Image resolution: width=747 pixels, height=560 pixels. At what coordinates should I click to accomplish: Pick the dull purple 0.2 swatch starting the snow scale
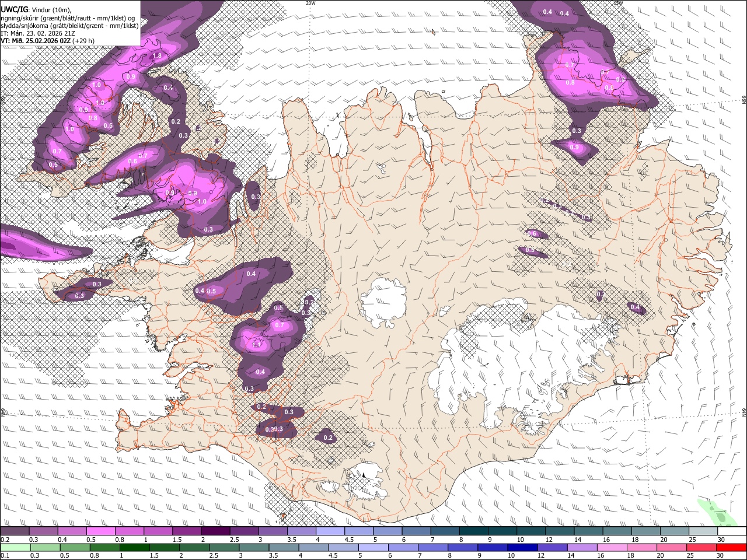point(15,531)
